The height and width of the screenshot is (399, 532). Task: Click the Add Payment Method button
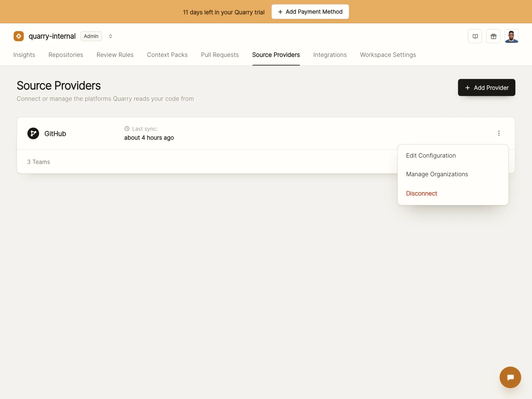(x=310, y=12)
